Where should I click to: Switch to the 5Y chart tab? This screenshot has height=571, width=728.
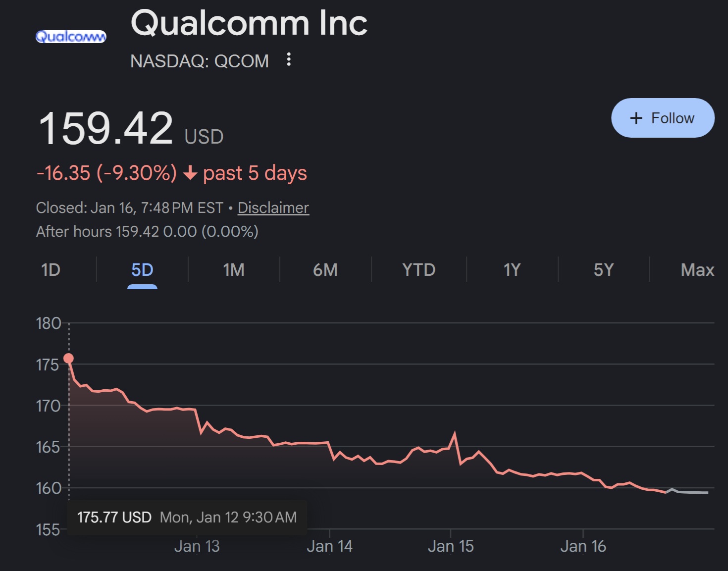pyautogui.click(x=604, y=270)
